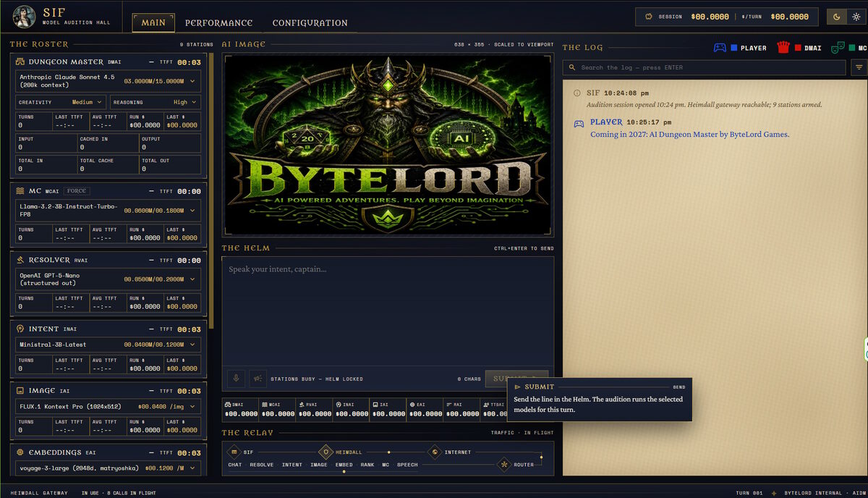Click the MCAI cost tile
This screenshot has height=498, width=868.
point(278,410)
